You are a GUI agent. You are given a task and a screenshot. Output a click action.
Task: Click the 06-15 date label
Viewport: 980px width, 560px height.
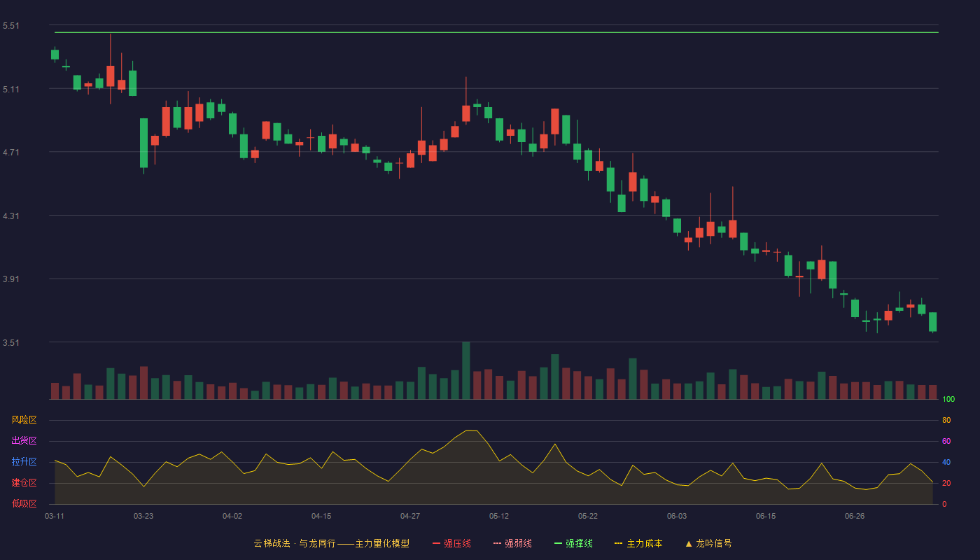[x=766, y=517]
